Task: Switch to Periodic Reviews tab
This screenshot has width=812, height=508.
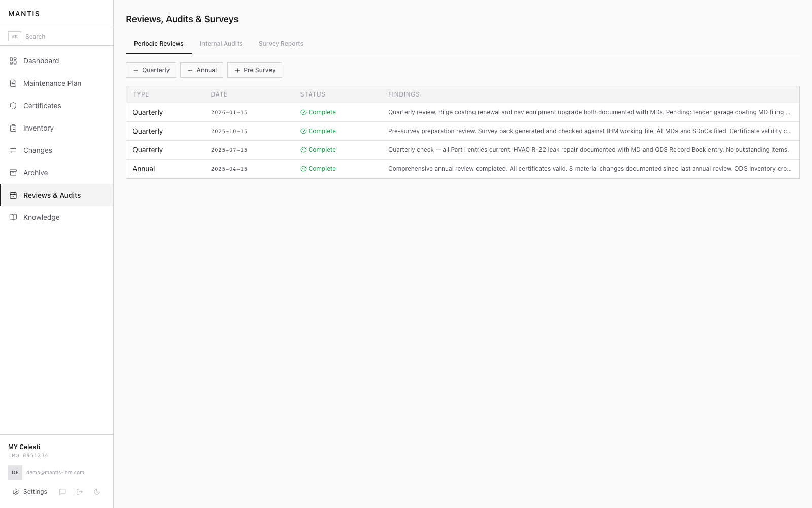Action: tap(159, 44)
